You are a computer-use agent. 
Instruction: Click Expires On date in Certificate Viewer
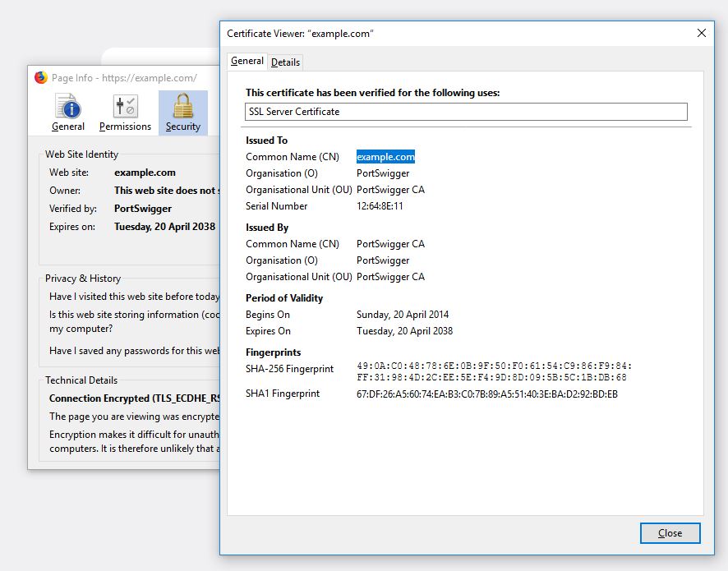[404, 331]
